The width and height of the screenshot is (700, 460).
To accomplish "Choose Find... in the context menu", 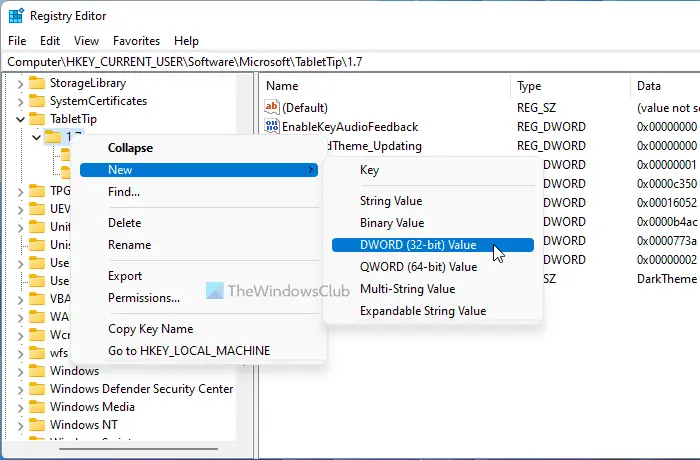I will [199, 192].
